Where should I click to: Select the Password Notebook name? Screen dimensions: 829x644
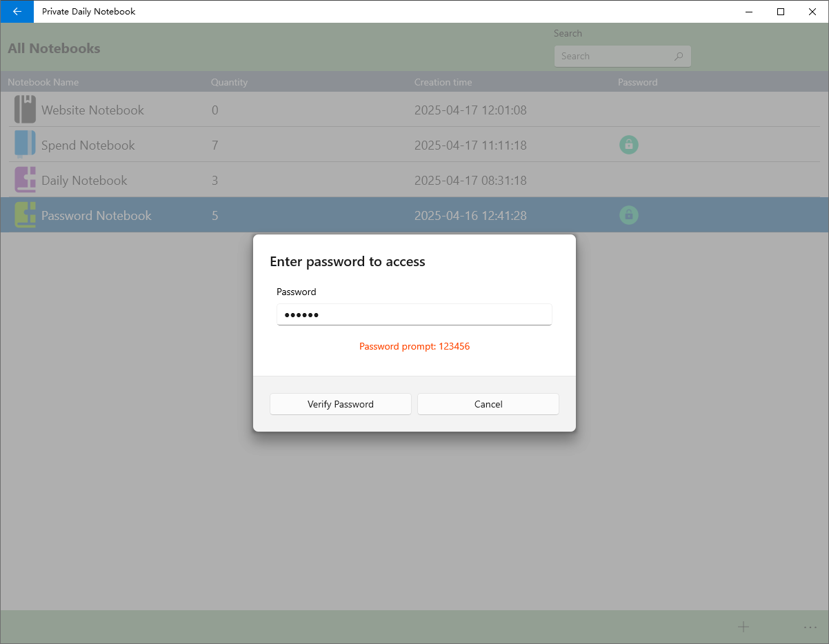tap(96, 215)
